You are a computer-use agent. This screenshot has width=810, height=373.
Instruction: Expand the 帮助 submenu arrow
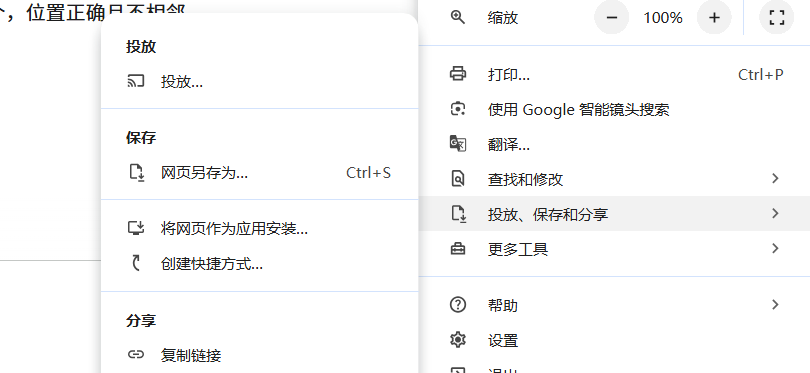click(x=775, y=305)
